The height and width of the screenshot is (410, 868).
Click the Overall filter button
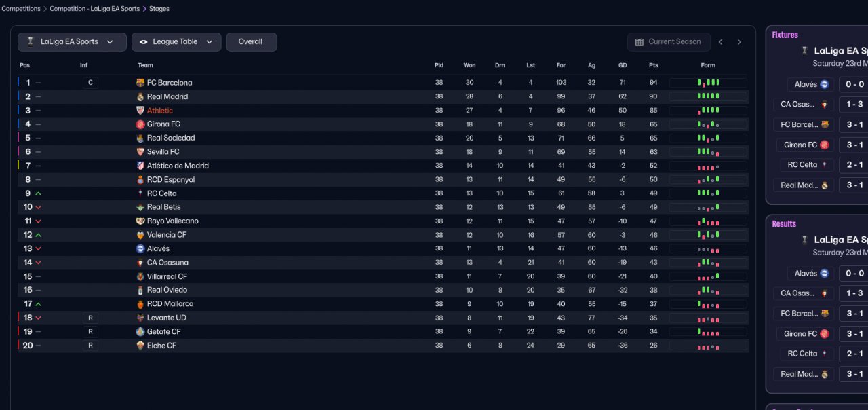point(251,42)
